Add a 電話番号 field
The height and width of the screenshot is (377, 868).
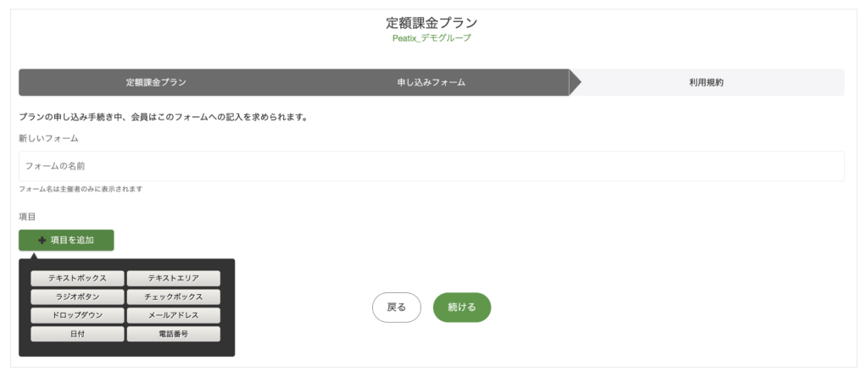(x=173, y=335)
